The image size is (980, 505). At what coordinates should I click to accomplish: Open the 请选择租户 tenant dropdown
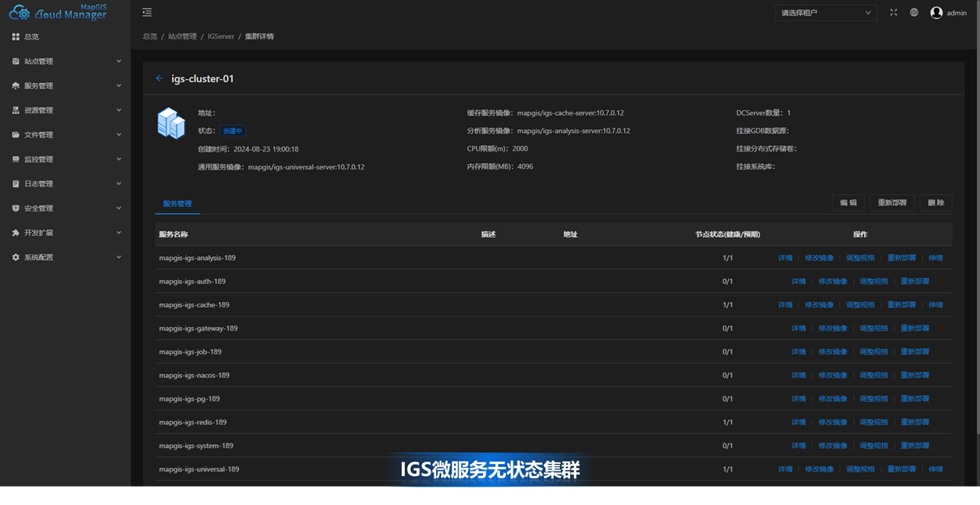click(826, 12)
